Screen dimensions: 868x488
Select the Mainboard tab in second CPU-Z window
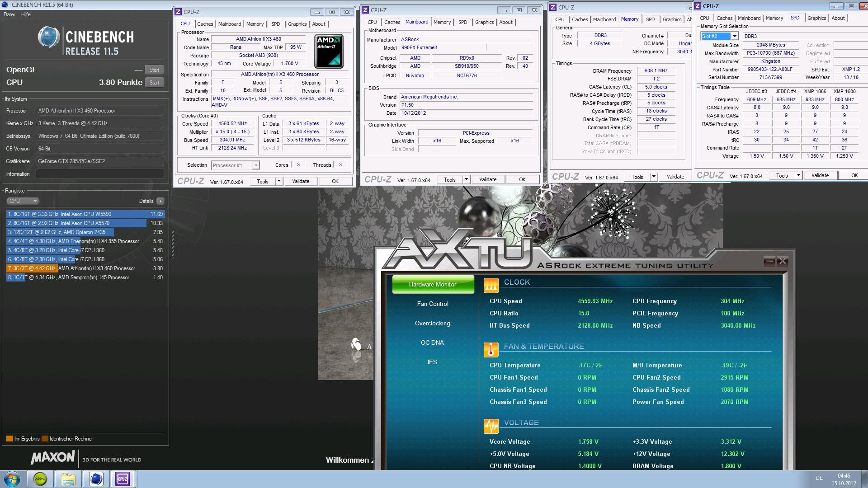pyautogui.click(x=417, y=22)
